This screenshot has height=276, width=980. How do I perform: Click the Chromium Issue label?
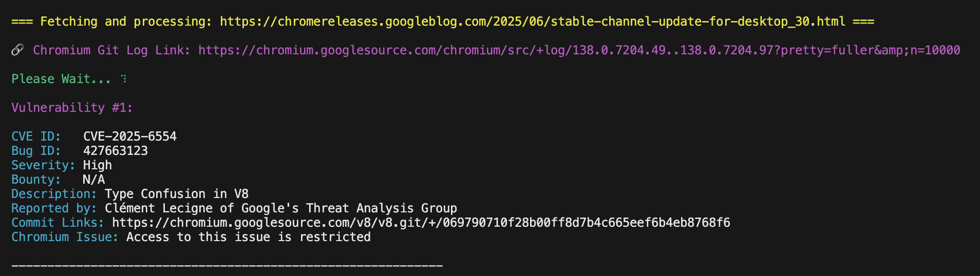point(65,237)
